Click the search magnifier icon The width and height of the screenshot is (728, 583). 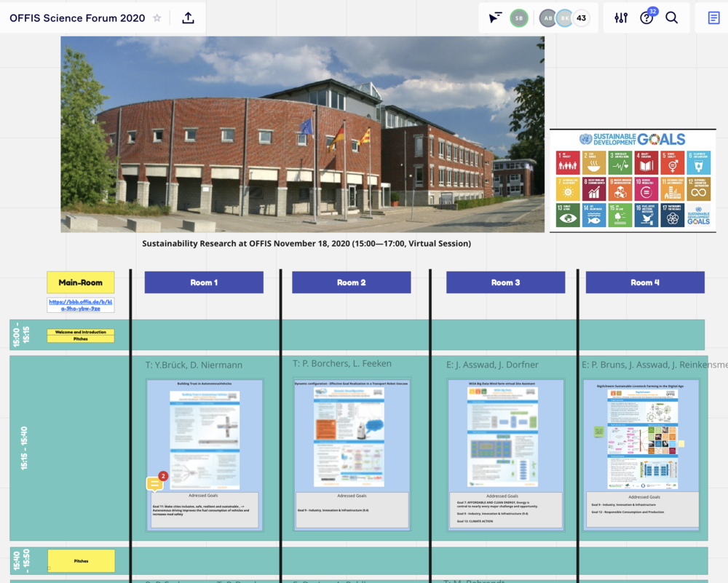coord(671,18)
